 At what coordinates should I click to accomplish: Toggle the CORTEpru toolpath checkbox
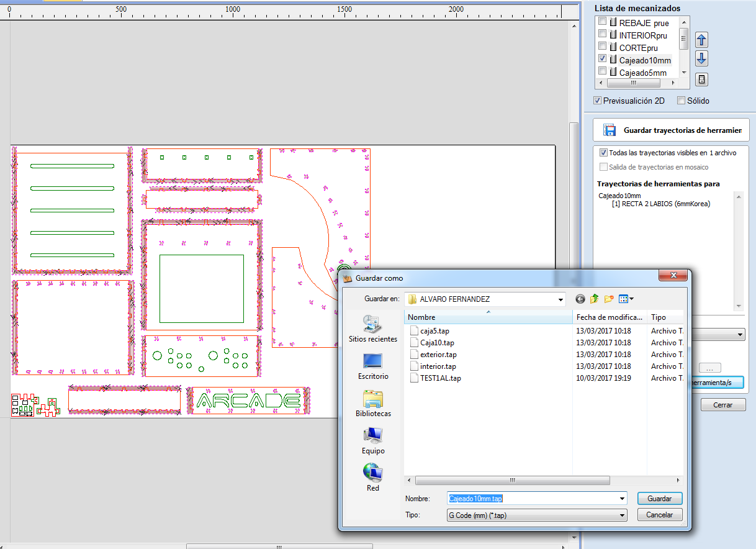602,46
